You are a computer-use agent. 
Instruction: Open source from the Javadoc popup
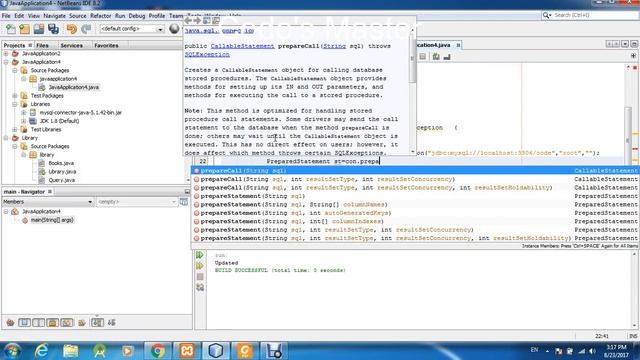[216, 20]
